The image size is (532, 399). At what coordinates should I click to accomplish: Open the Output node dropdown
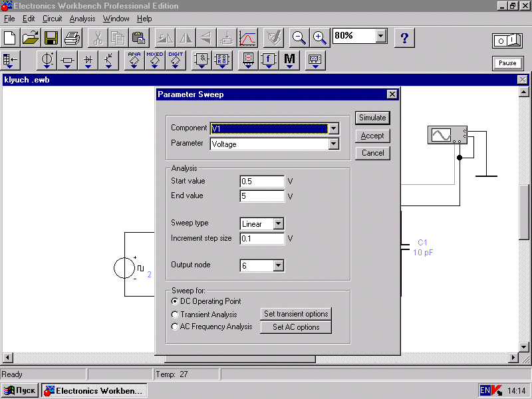pyautogui.click(x=278, y=265)
